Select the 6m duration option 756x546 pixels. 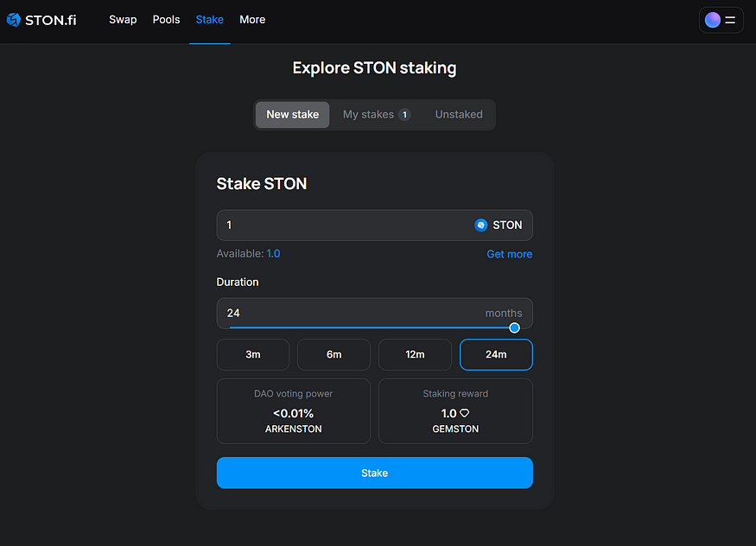coord(334,355)
